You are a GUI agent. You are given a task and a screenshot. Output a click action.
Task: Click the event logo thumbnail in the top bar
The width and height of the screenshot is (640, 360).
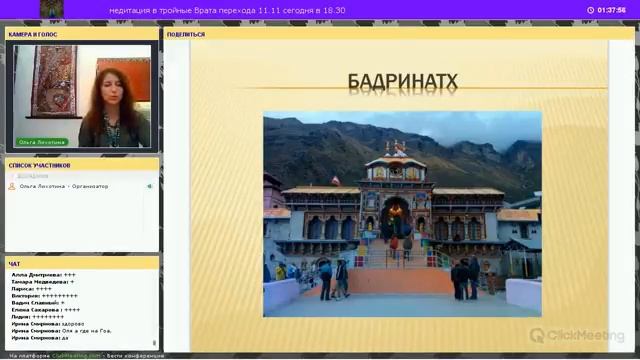52,9
